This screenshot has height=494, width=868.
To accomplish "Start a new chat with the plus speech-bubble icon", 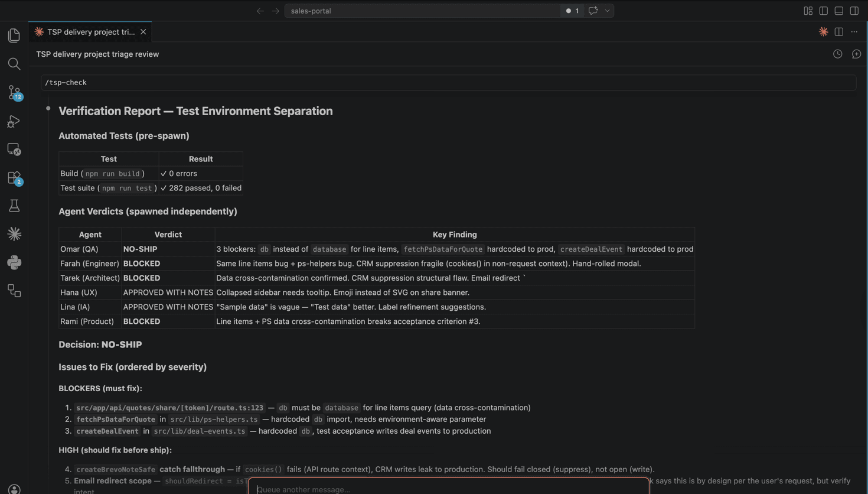I will coord(857,54).
